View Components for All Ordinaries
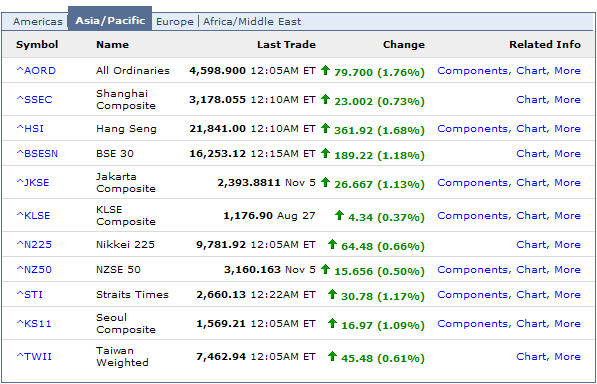Screen dimensions: 597x384 472,71
